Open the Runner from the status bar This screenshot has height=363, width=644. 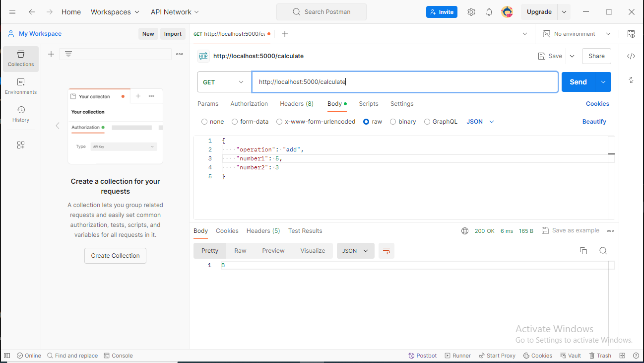458,356
